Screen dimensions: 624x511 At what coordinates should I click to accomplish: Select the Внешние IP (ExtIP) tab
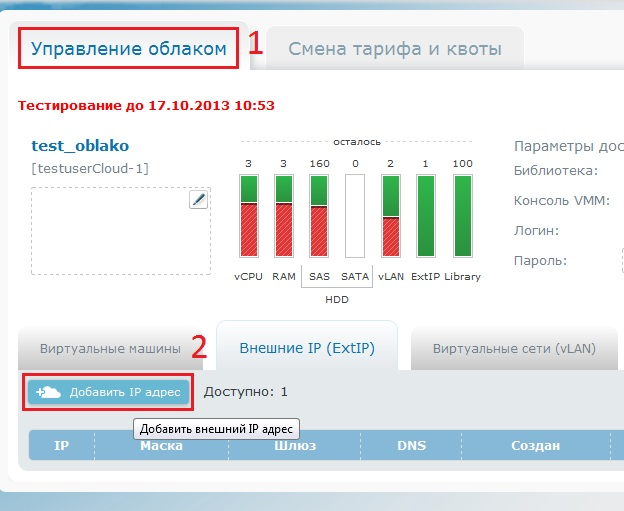(306, 348)
